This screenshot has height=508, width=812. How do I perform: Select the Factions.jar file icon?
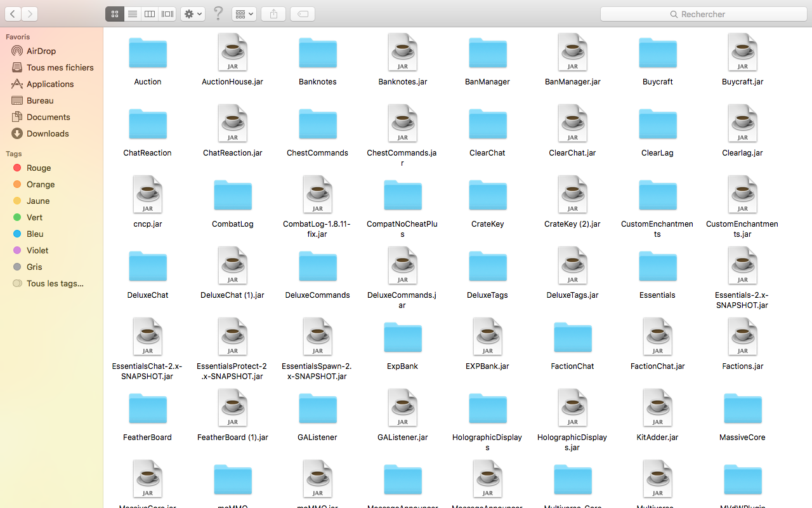pyautogui.click(x=743, y=337)
